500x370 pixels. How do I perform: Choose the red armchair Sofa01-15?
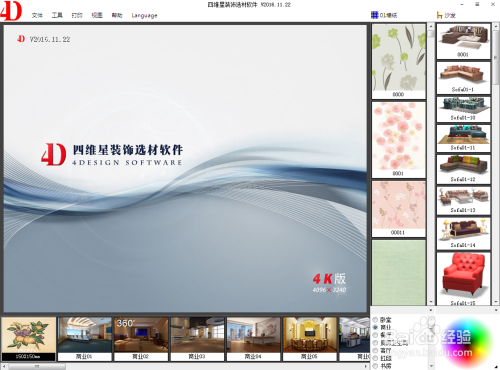[x=463, y=279]
